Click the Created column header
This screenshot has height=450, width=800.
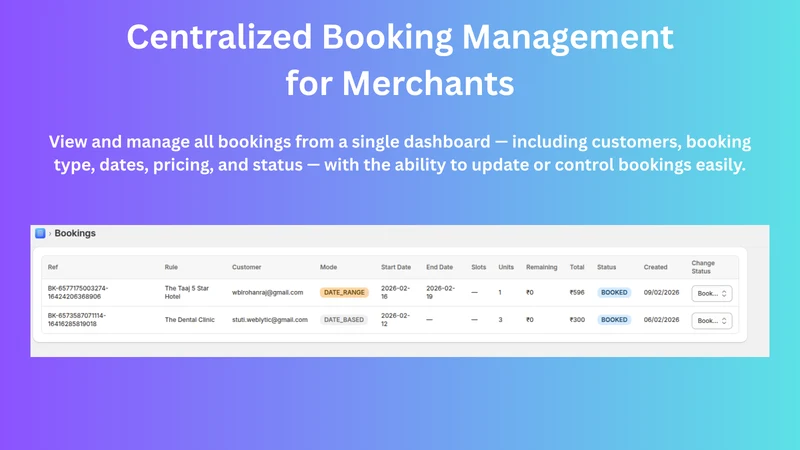point(655,267)
